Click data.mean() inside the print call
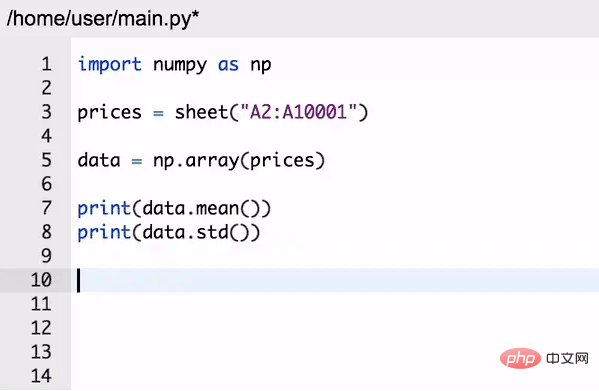The width and height of the screenshot is (599, 391). pyautogui.click(x=201, y=208)
